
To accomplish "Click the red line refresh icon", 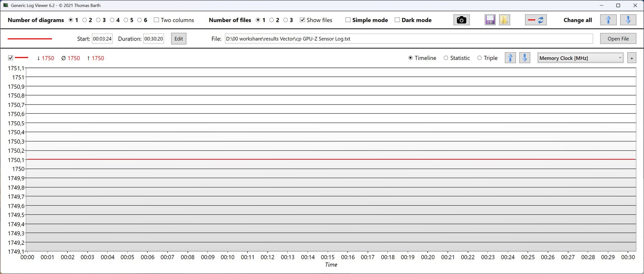I will (536, 20).
